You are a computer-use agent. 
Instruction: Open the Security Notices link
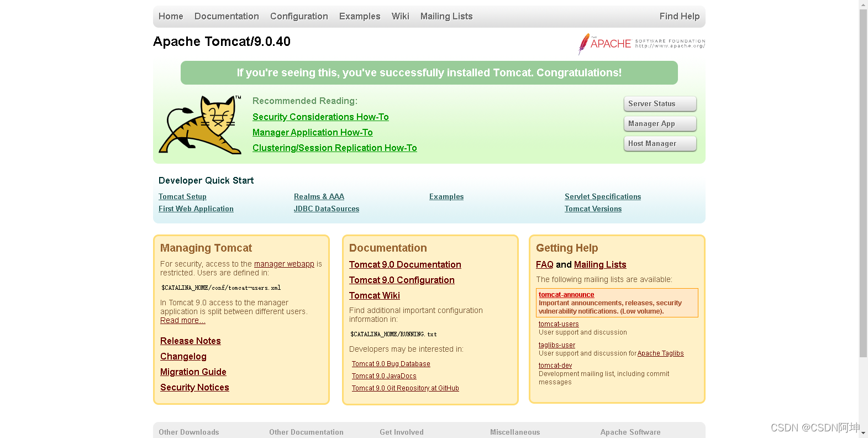pyautogui.click(x=194, y=388)
